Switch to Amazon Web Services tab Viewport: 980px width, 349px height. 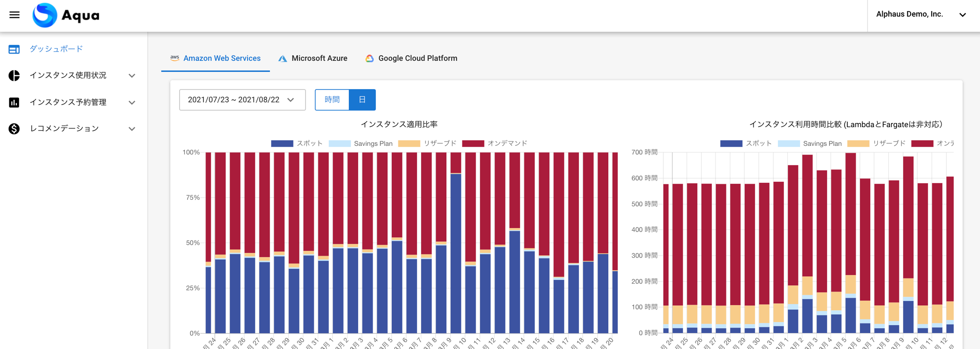point(216,59)
